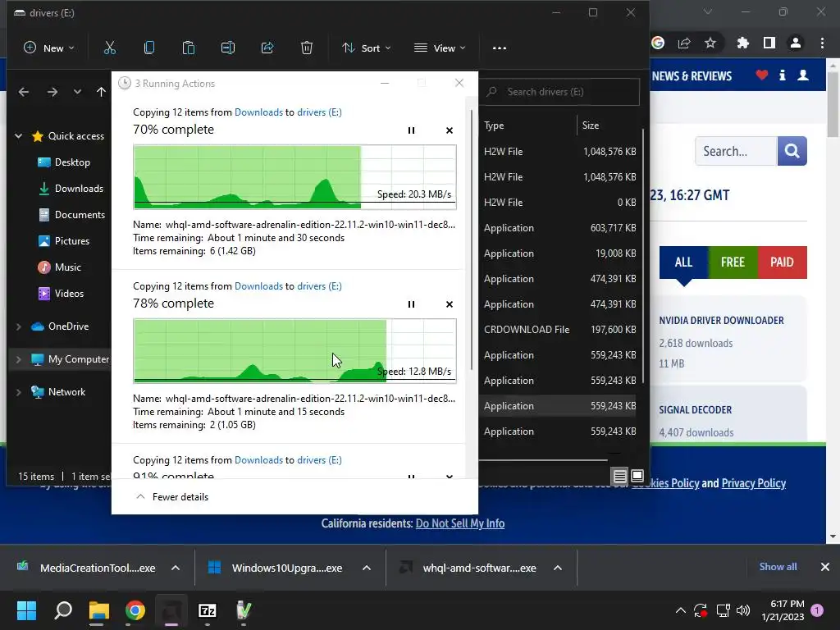Click Downloads link in the 78% copy action
840x630 pixels.
(x=258, y=286)
